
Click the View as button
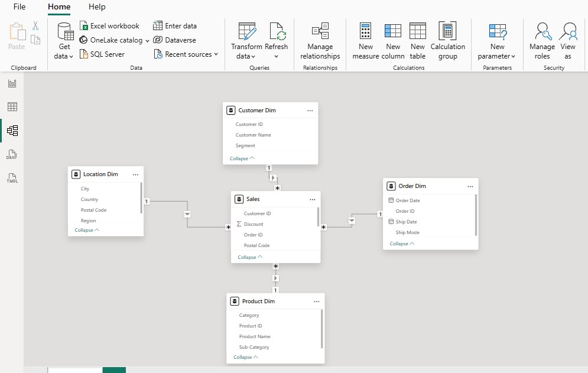[x=568, y=41]
